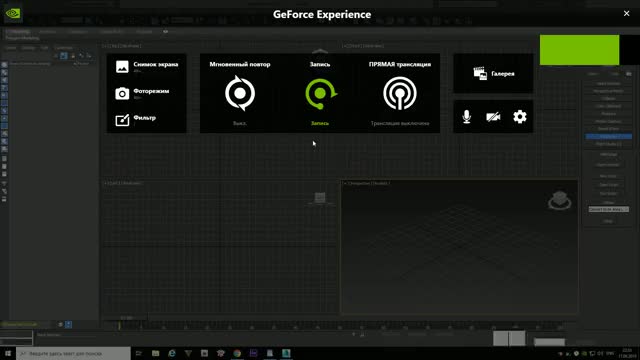The height and width of the screenshot is (360, 640).
Task: Open Фоторежим photo mode
Action: click(142, 93)
